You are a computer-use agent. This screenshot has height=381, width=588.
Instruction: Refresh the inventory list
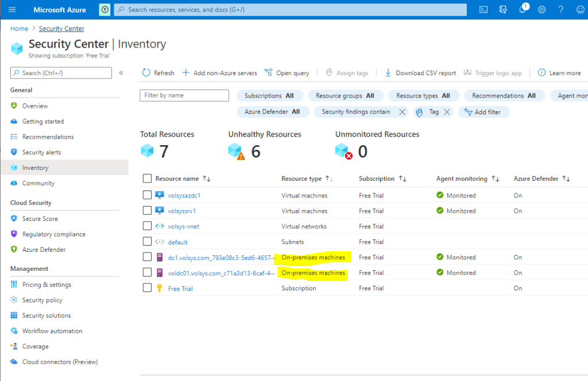coord(157,72)
